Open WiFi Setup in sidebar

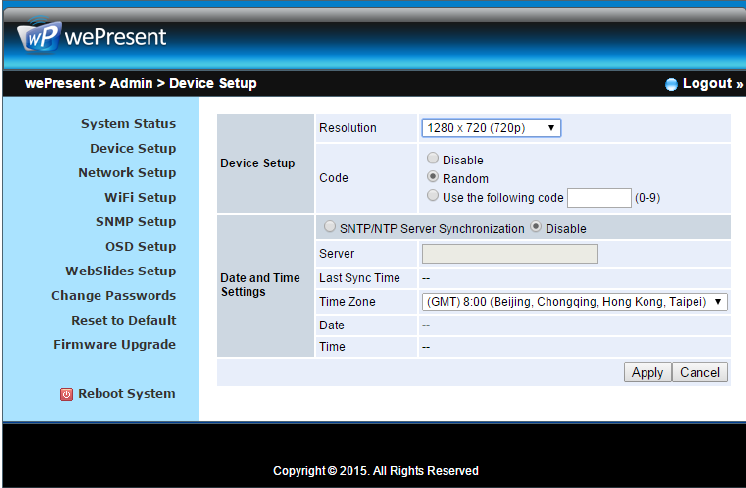coord(140,197)
